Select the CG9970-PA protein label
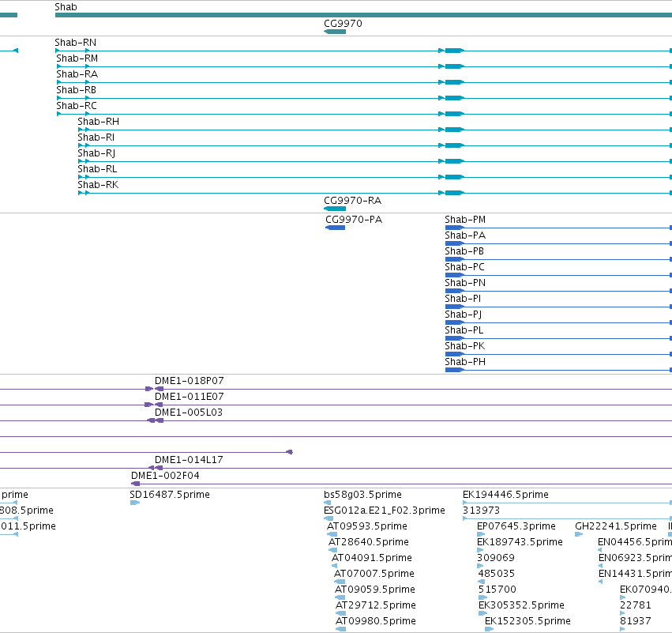This screenshot has width=672, height=633. (x=354, y=220)
